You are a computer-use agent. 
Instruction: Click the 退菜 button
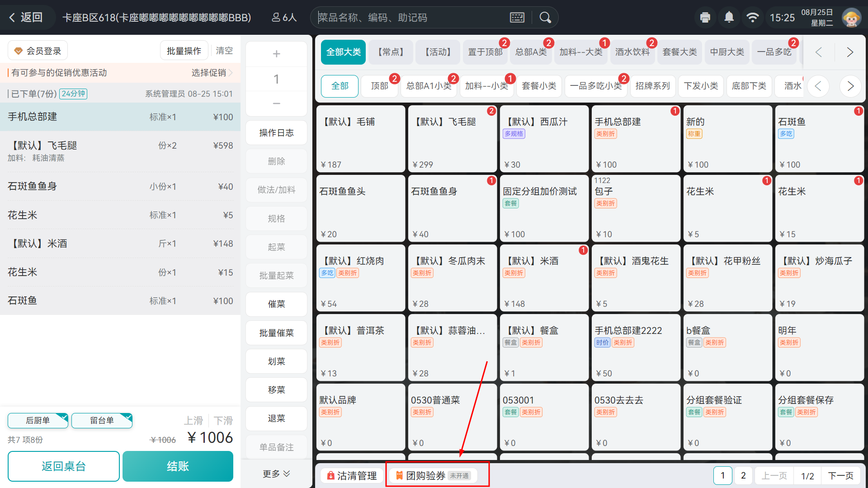(x=276, y=418)
